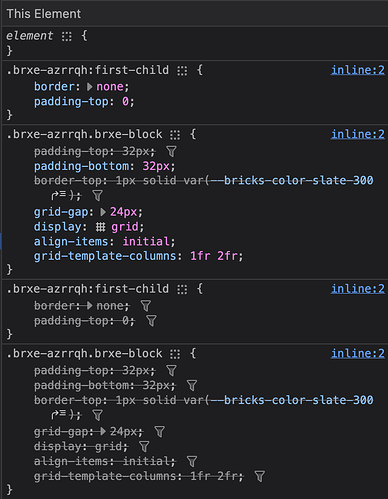388x499 pixels.
Task: Toggle selector highlighter for active .brxe-azrrqh:first-child rule
Action: click(x=182, y=71)
